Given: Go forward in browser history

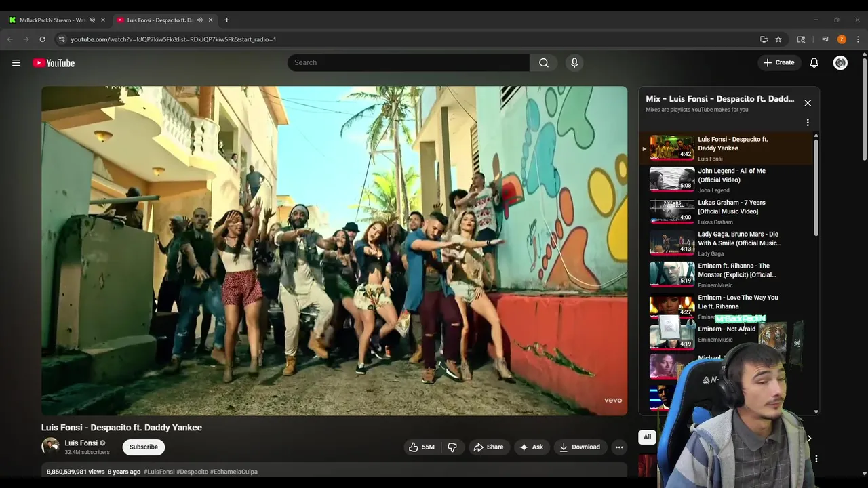Looking at the screenshot, I should point(26,39).
